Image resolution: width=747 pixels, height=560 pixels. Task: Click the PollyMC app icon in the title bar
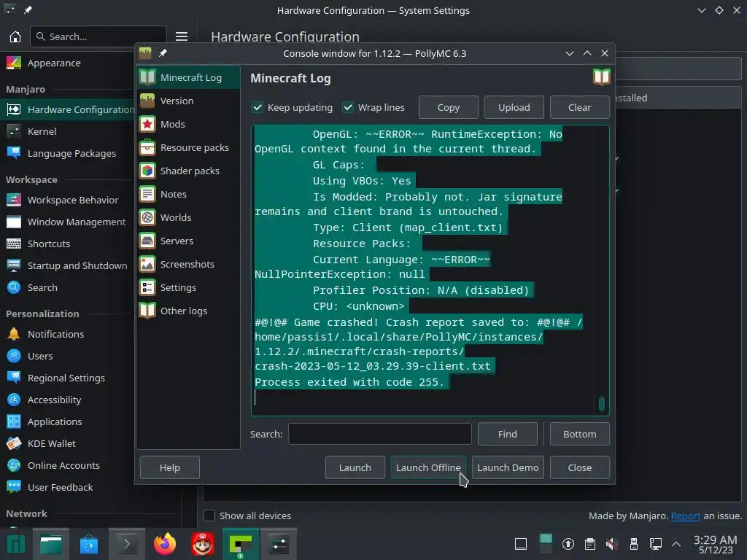145,52
